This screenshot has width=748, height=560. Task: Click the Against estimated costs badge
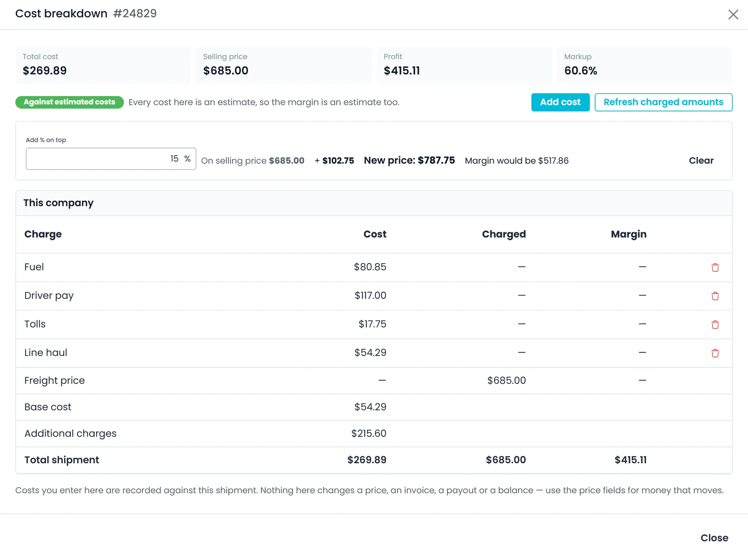[69, 102]
